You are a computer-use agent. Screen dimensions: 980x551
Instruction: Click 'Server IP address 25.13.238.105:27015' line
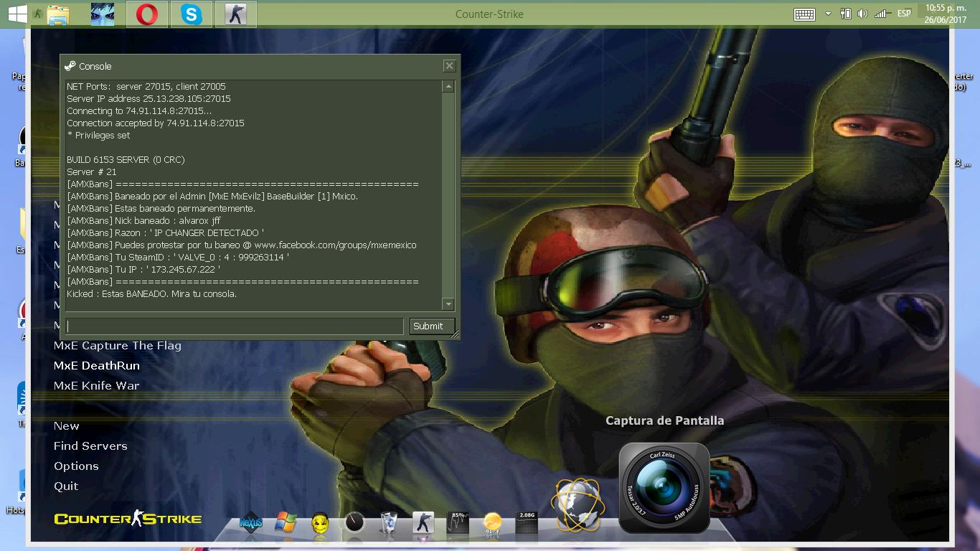click(x=149, y=99)
